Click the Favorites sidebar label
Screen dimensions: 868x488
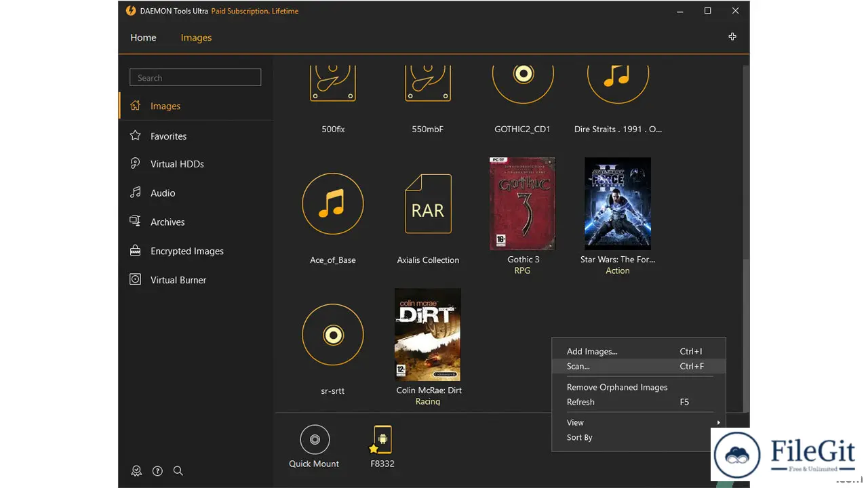coord(168,136)
